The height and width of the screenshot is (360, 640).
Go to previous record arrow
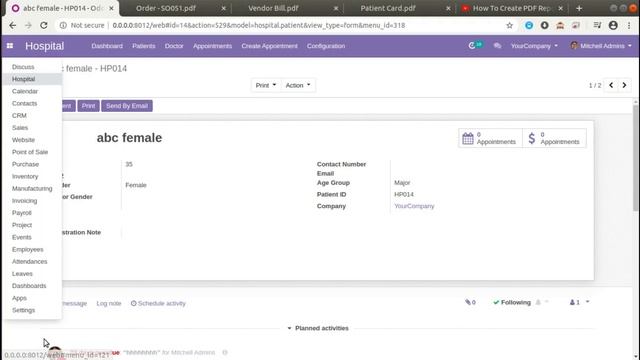point(611,85)
